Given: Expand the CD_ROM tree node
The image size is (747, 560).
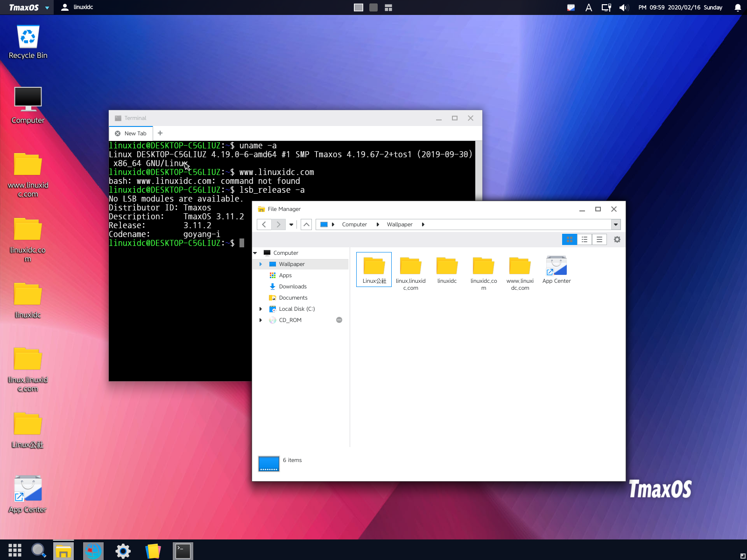Looking at the screenshot, I should (x=261, y=320).
